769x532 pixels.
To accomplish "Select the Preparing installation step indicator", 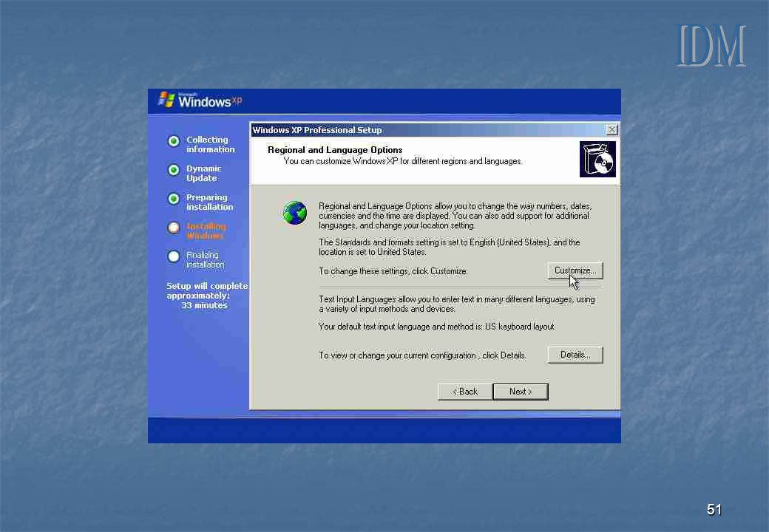I will (174, 199).
